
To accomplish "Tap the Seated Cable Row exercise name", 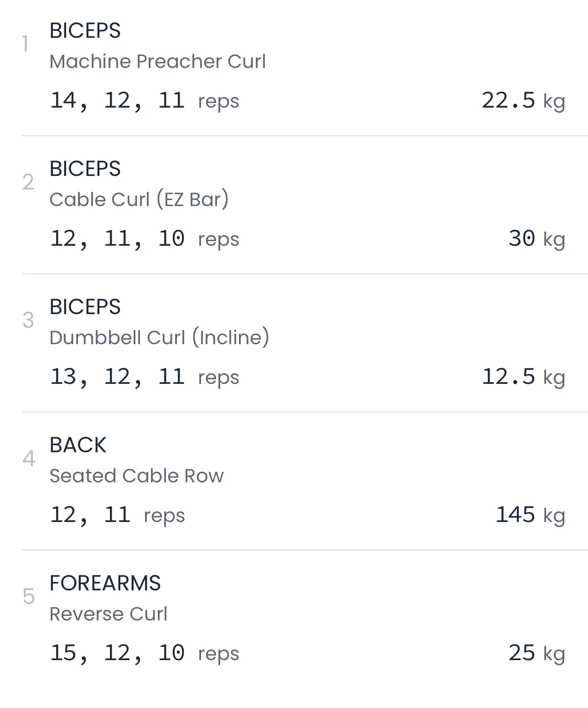I will 136,476.
